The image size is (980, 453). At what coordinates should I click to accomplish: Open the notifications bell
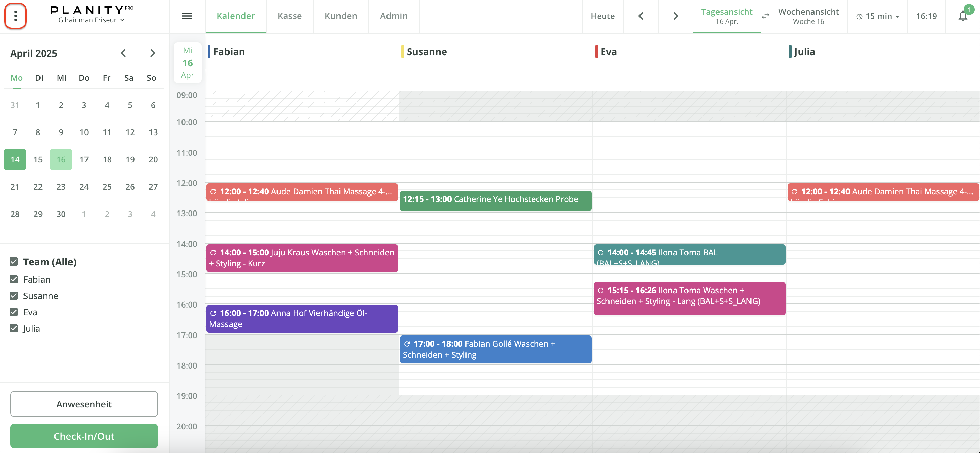pos(963,16)
